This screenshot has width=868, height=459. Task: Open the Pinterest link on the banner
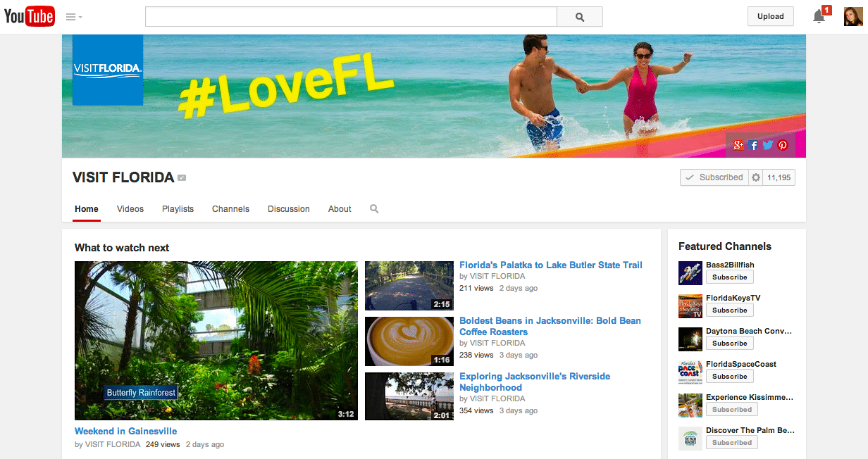[x=782, y=145]
